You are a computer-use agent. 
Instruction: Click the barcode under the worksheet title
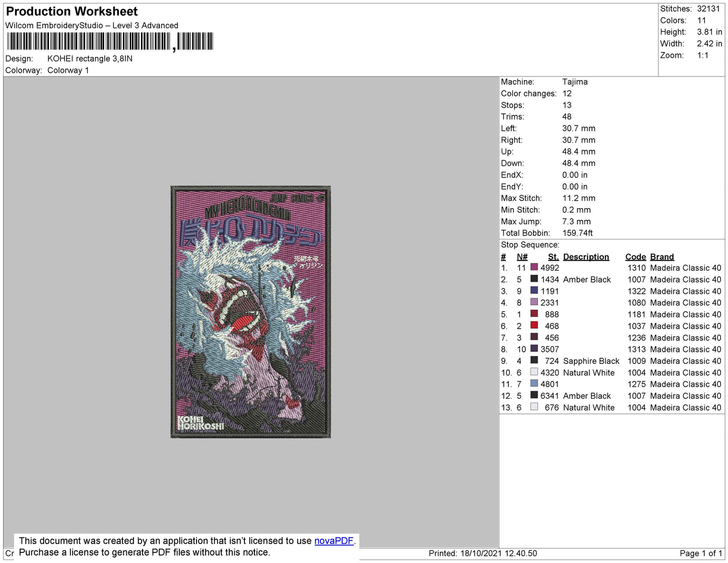click(110, 41)
